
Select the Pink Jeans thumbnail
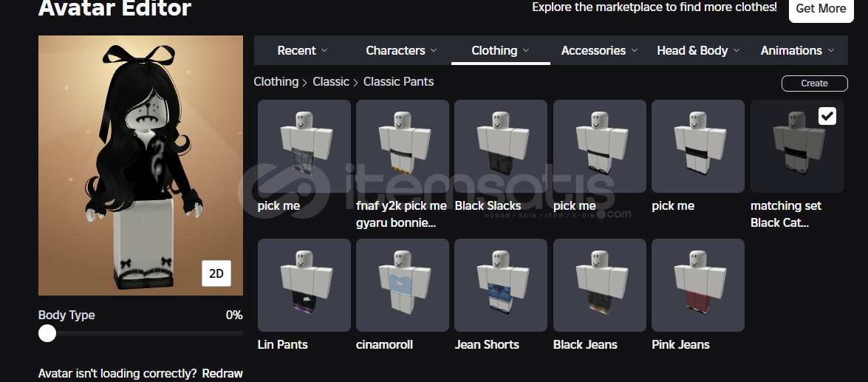698,285
